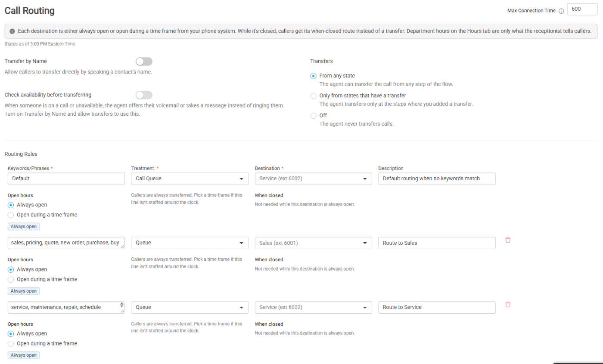Open the Call Queue treatment dropdown
This screenshot has height=364, width=603.
(190, 179)
